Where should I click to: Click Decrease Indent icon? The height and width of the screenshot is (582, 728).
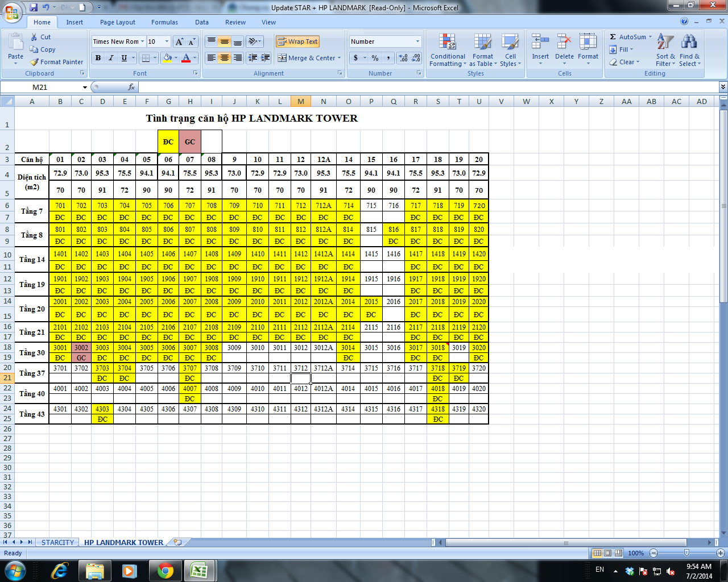pyautogui.click(x=252, y=58)
